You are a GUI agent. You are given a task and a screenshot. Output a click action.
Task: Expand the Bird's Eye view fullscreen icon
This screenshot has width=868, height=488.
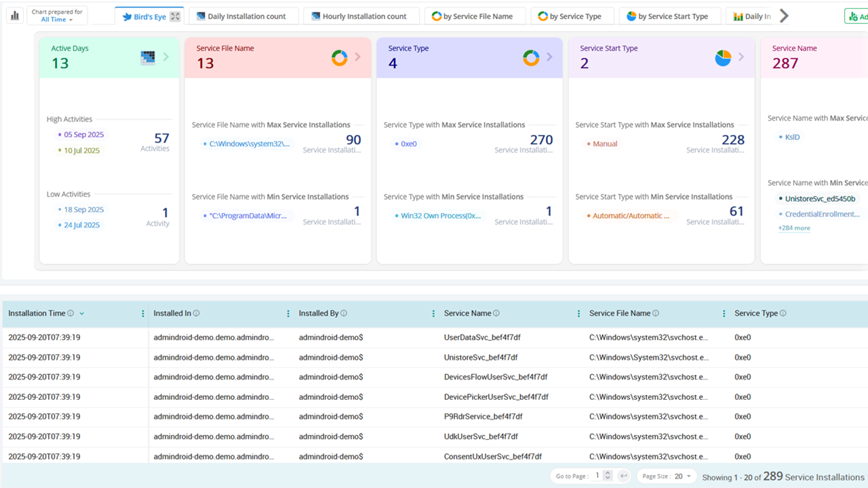click(175, 16)
